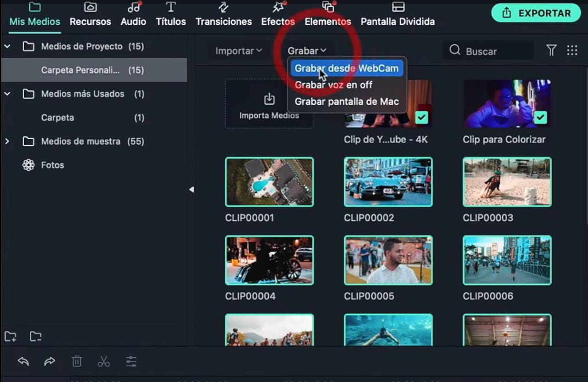The image size is (588, 382).
Task: Select the CLIP00006 thumbnail
Action: pos(507,260)
